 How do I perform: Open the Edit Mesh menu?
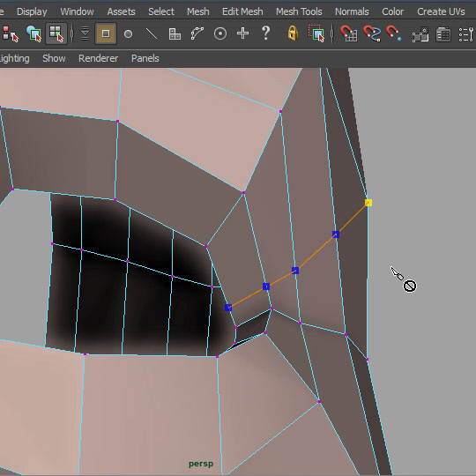(242, 11)
